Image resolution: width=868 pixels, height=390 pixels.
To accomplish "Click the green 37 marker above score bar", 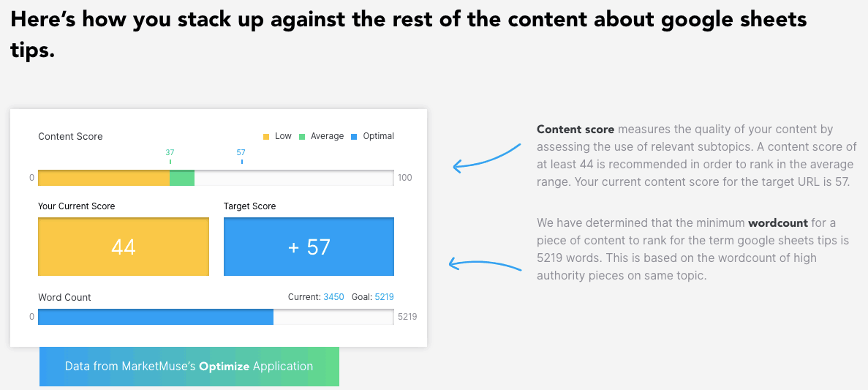I will [170, 153].
